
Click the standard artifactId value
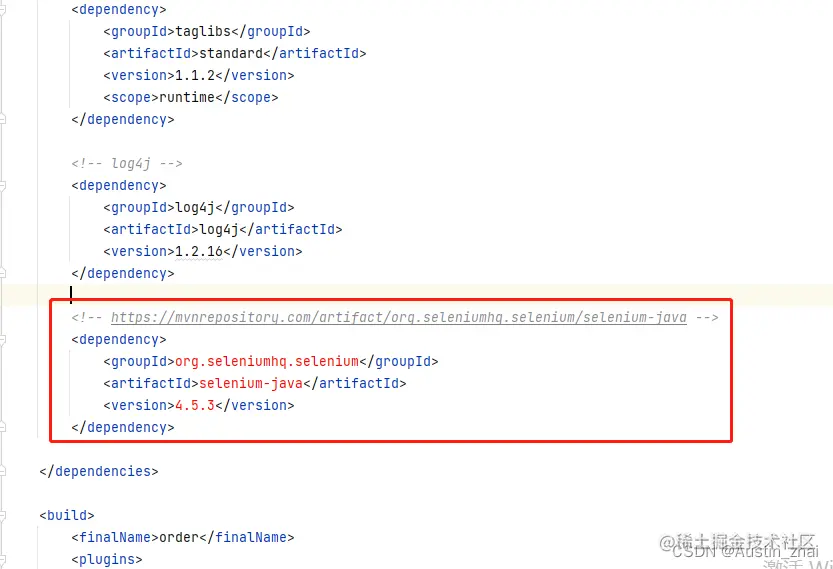[x=231, y=53]
